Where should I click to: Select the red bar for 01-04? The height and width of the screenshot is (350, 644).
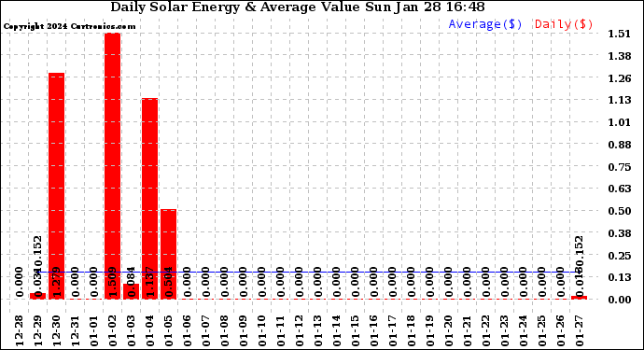point(149,199)
